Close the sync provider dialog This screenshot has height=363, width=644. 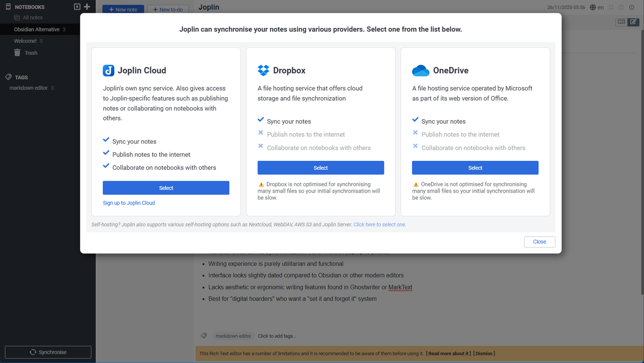(x=540, y=242)
